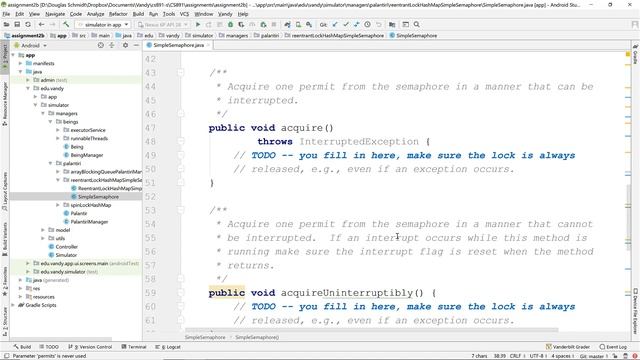Open the File menu

click(6, 14)
